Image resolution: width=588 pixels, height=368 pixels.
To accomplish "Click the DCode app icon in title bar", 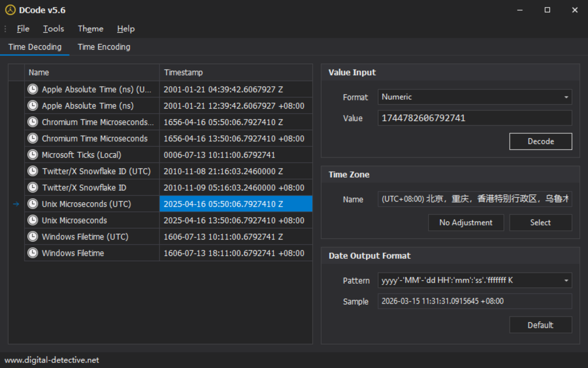I will [10, 10].
